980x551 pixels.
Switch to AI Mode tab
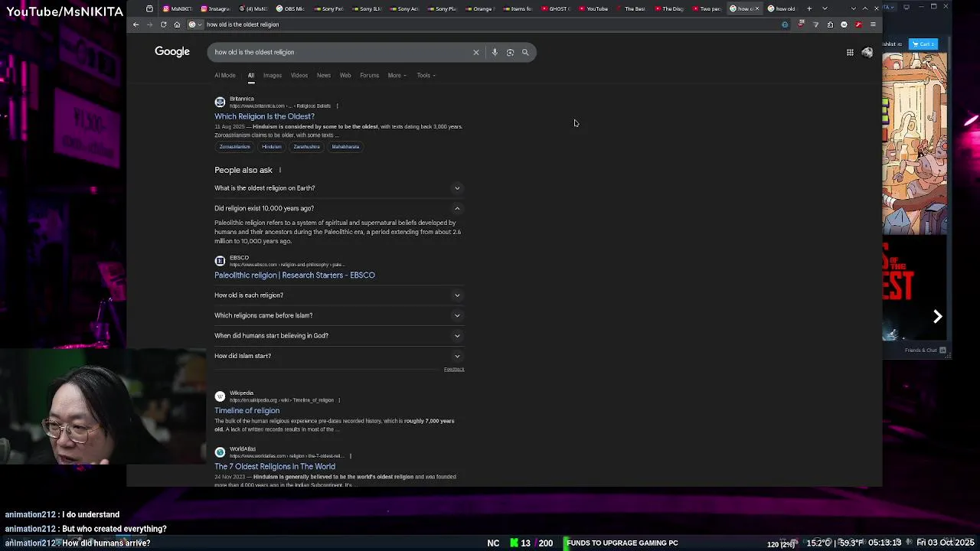click(x=225, y=75)
